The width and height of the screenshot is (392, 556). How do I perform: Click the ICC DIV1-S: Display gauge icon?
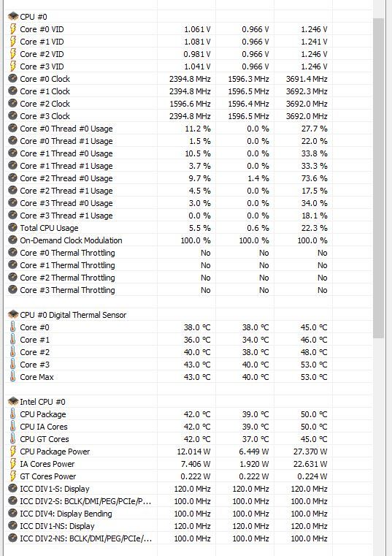(12, 488)
